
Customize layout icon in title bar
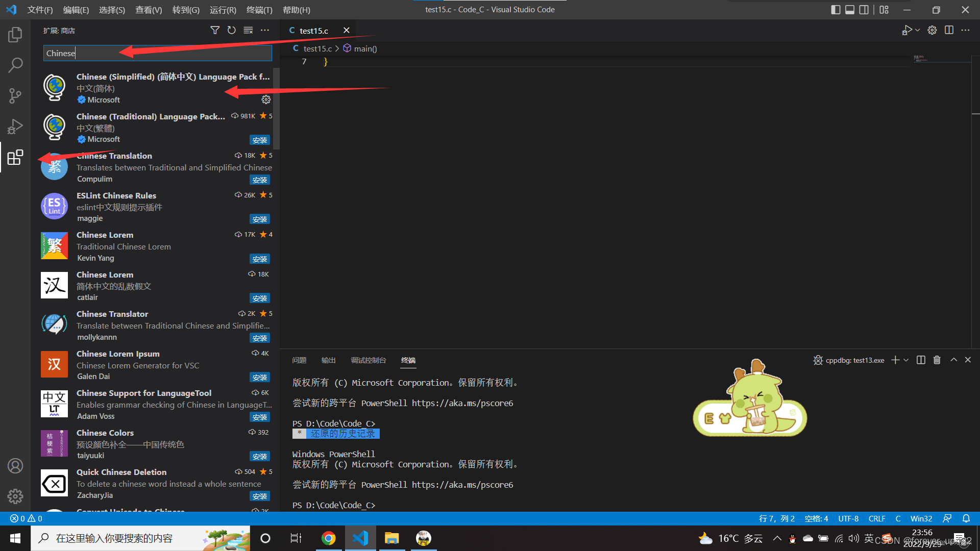pos(884,10)
